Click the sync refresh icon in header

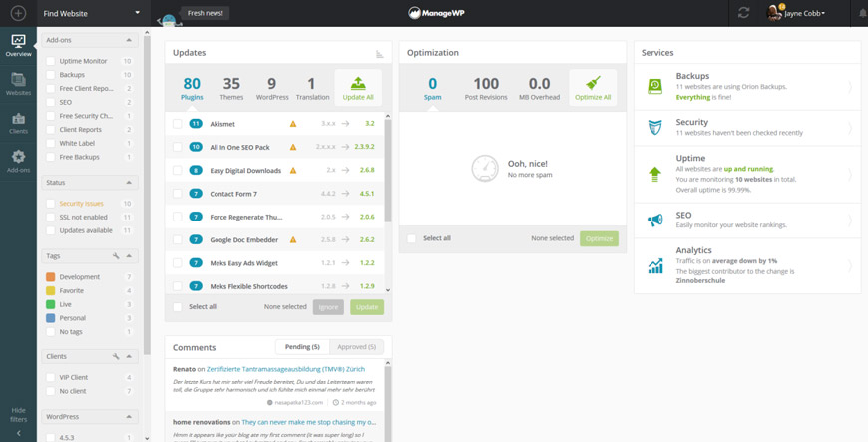743,13
